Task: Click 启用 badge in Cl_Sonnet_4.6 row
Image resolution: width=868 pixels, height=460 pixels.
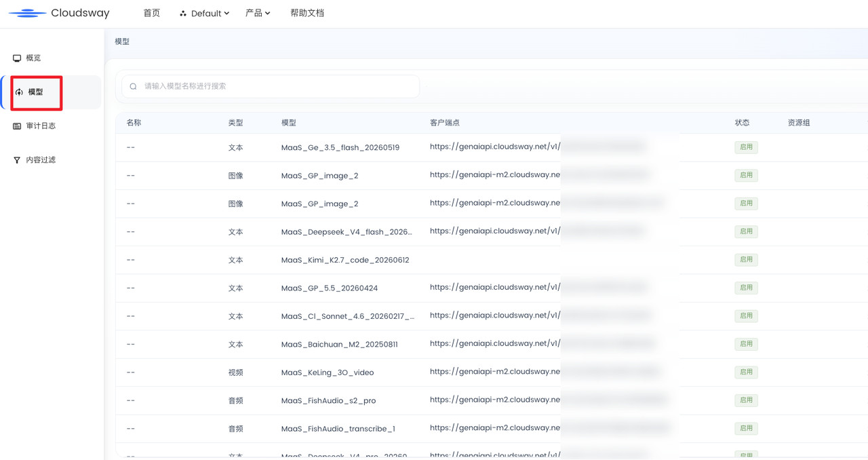Action: (x=746, y=316)
